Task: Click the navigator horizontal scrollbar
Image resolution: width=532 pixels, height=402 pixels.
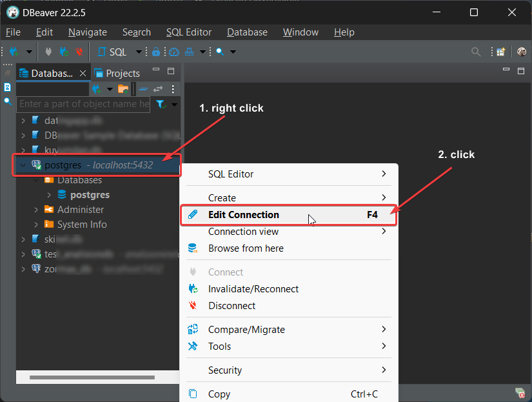Action: click(x=92, y=377)
